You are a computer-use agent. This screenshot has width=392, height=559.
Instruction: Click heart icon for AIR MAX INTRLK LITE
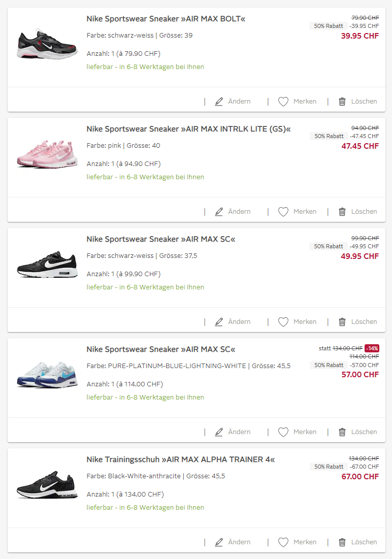point(283,212)
